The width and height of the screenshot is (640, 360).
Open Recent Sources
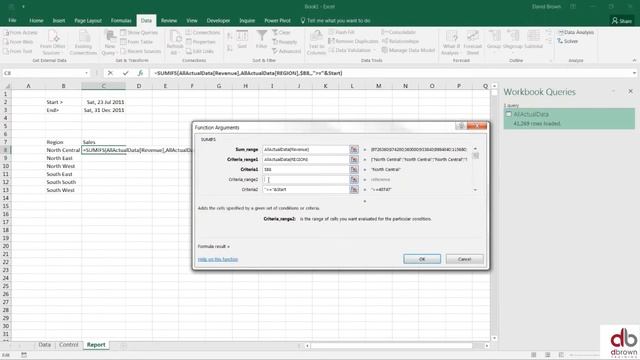141,51
